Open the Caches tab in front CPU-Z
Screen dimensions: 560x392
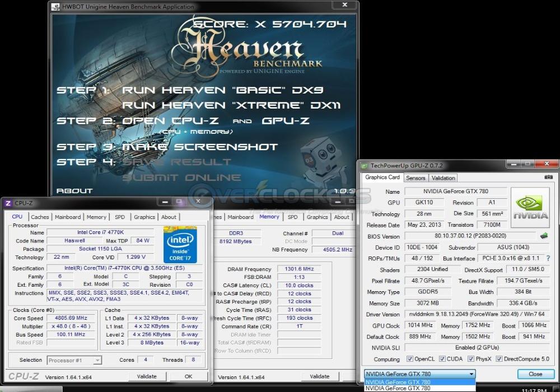40,217
